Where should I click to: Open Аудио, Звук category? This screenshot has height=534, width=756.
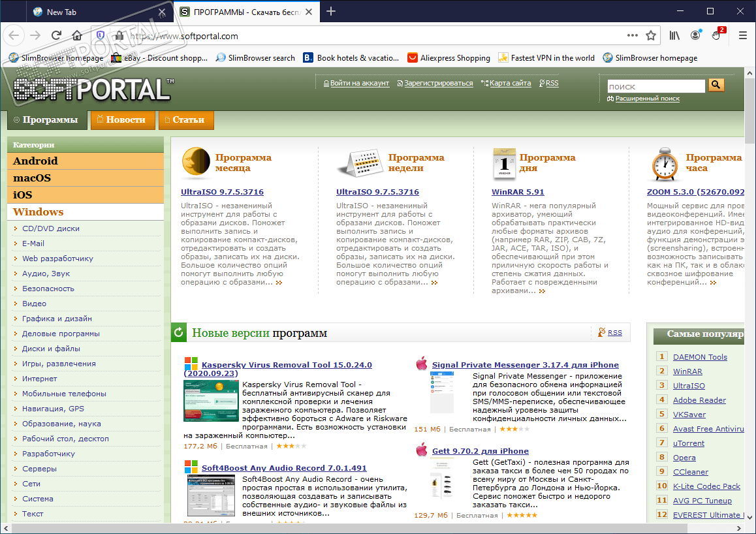point(46,274)
